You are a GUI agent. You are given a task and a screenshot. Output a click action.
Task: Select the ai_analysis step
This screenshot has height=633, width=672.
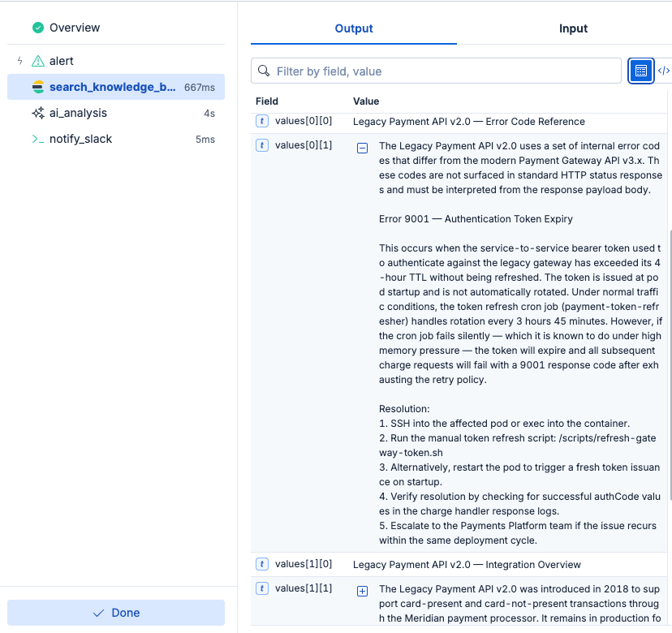coord(78,113)
